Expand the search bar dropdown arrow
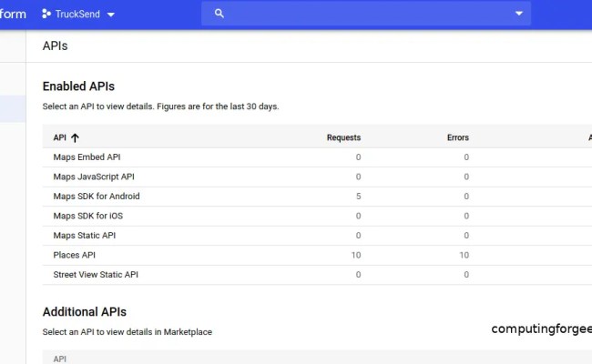The height and width of the screenshot is (364, 592). click(519, 14)
